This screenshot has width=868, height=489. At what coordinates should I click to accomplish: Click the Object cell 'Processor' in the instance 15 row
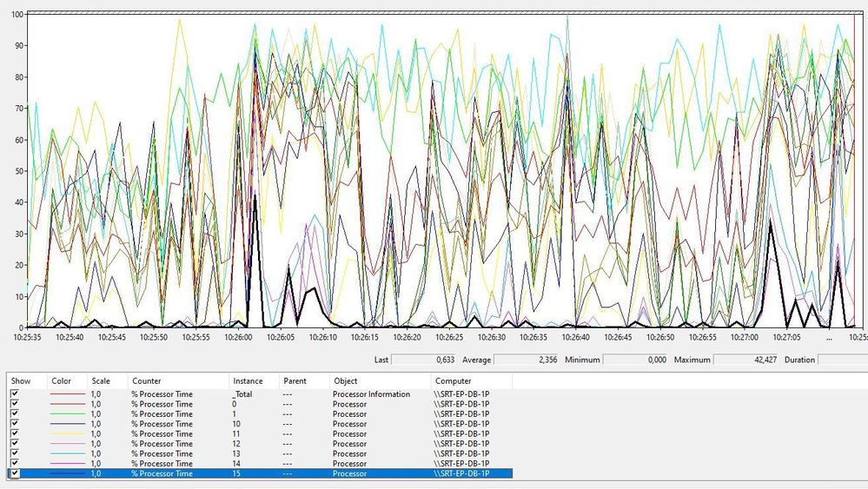point(349,473)
